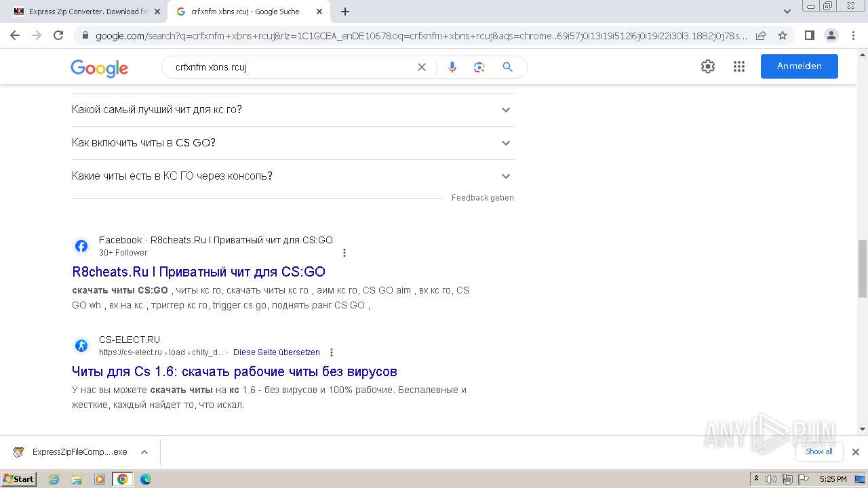Viewport: 868px width, 488px height.
Task: Click the browser forward arrow
Action: (x=37, y=35)
